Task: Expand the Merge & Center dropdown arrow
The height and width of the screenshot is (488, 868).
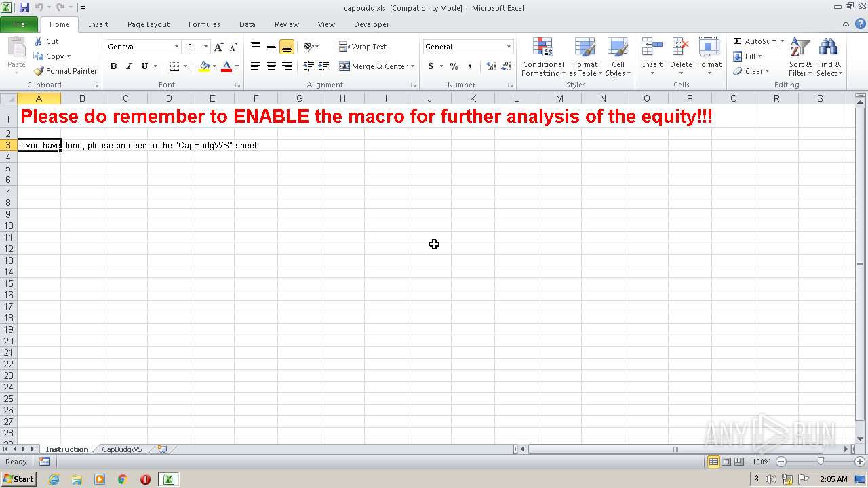Action: pos(413,66)
